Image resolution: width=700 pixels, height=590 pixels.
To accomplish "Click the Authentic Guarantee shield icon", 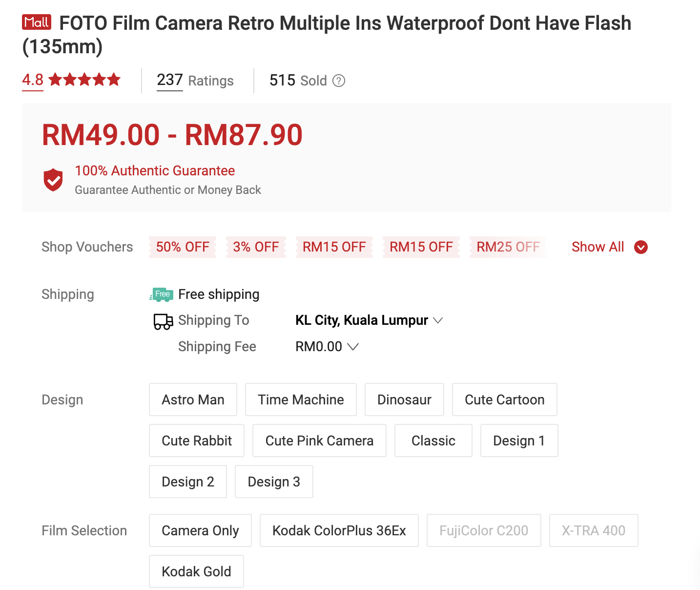I will click(x=53, y=180).
